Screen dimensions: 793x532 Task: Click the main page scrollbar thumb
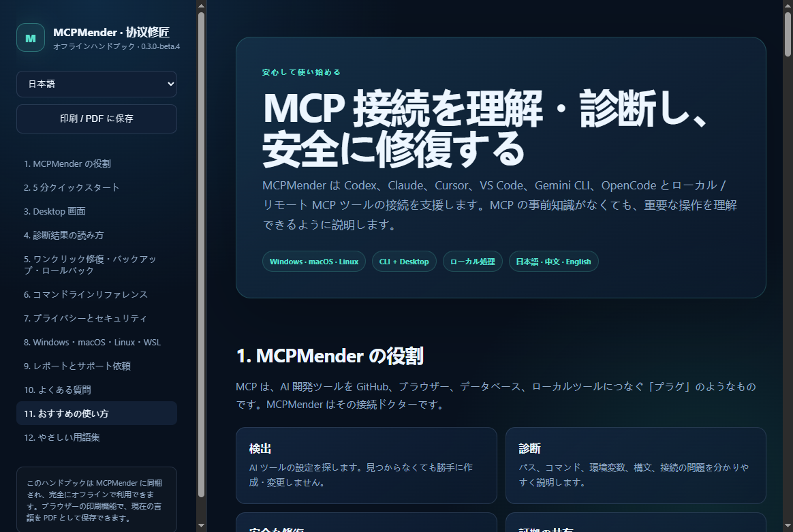[788, 34]
